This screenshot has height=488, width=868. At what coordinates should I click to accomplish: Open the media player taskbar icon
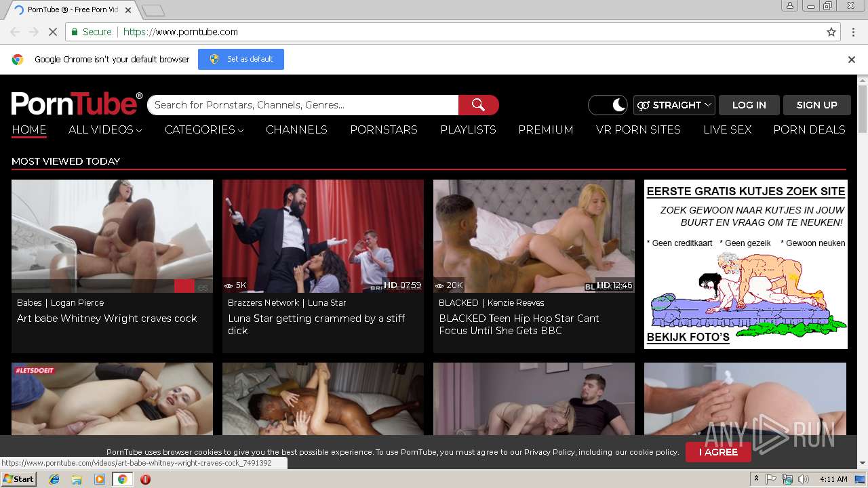(x=100, y=479)
